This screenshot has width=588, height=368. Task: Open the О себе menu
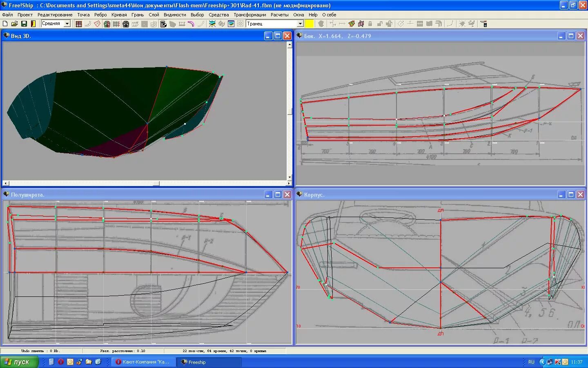coord(329,15)
